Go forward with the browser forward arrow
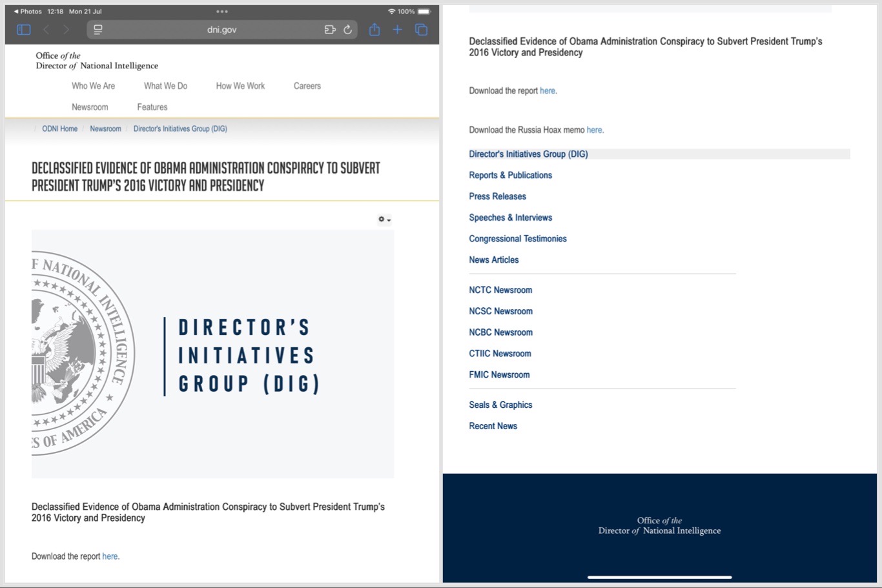The width and height of the screenshot is (882, 588). click(x=66, y=30)
